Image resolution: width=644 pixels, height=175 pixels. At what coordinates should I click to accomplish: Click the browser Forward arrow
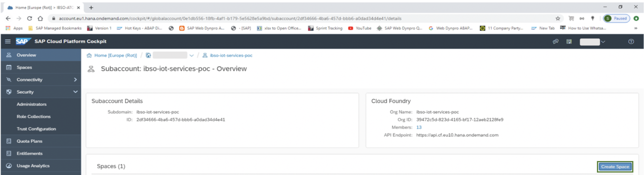click(x=19, y=19)
